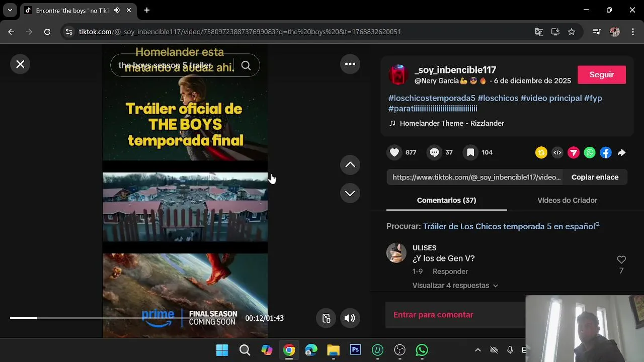
Task: Translate this page using the address bar icon
Action: 539,32
